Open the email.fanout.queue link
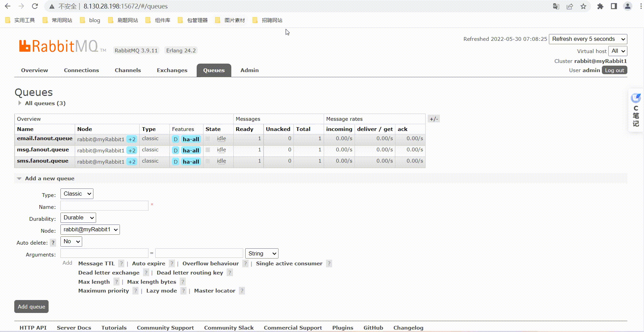This screenshot has width=644, height=332. pos(45,138)
